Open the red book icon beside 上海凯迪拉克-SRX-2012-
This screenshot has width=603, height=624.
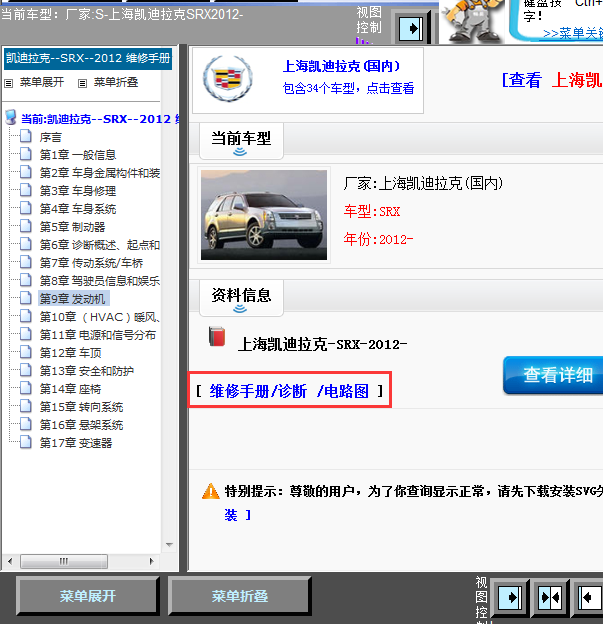pos(217,337)
